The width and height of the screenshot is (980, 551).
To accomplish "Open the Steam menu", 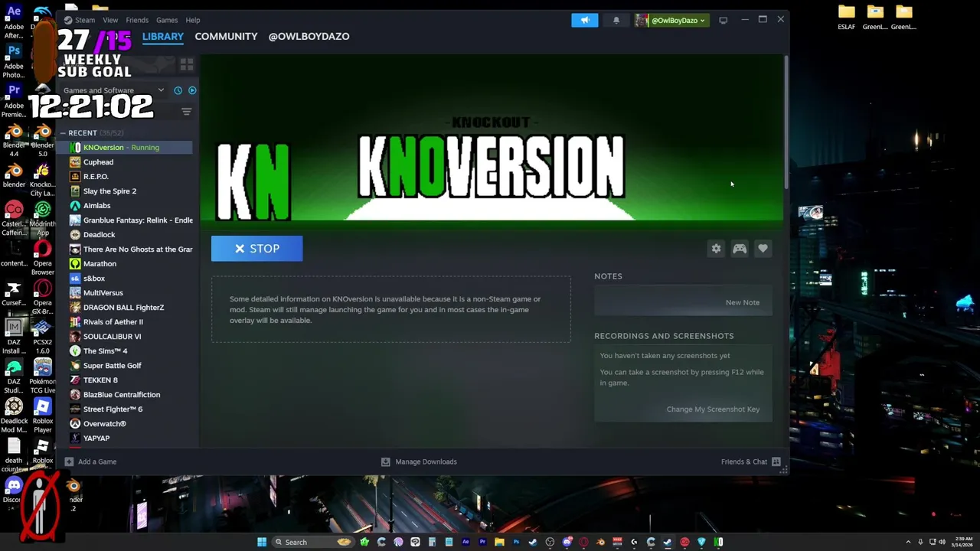I will pyautogui.click(x=80, y=20).
